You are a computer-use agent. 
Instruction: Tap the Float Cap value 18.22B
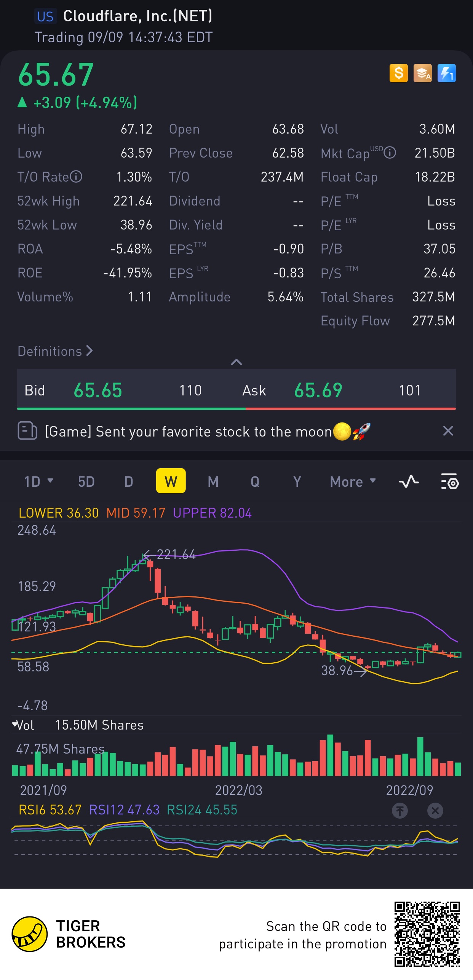(435, 177)
